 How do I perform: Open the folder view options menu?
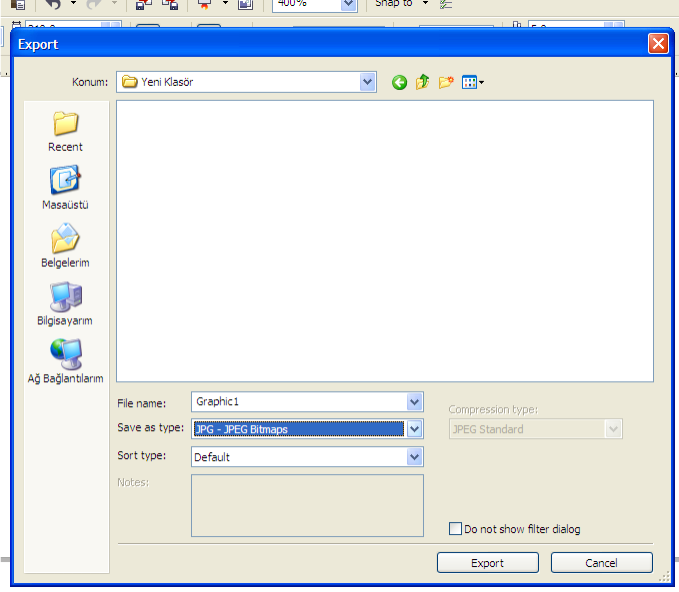(473, 83)
